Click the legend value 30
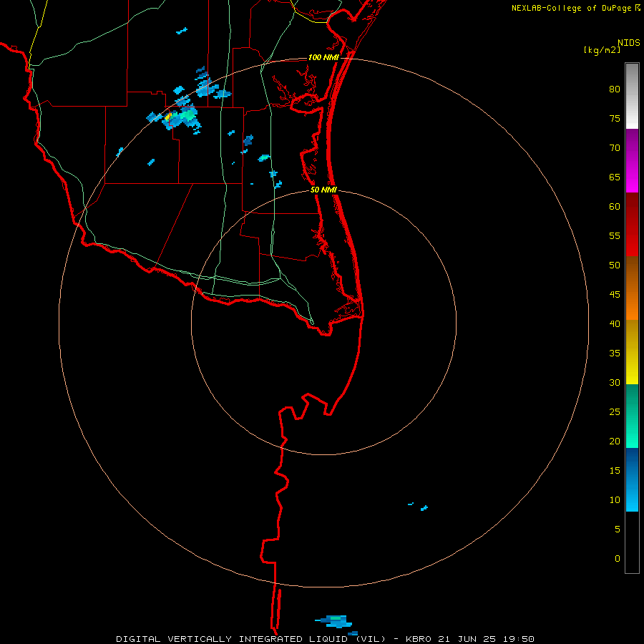This screenshot has width=644, height=644. [615, 382]
